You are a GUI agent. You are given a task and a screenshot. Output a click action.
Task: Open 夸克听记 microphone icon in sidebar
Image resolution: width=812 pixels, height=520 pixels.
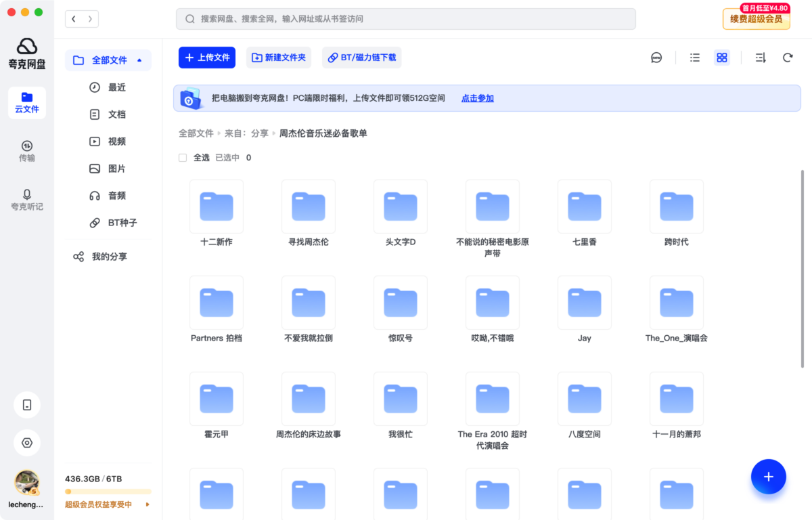pyautogui.click(x=27, y=195)
